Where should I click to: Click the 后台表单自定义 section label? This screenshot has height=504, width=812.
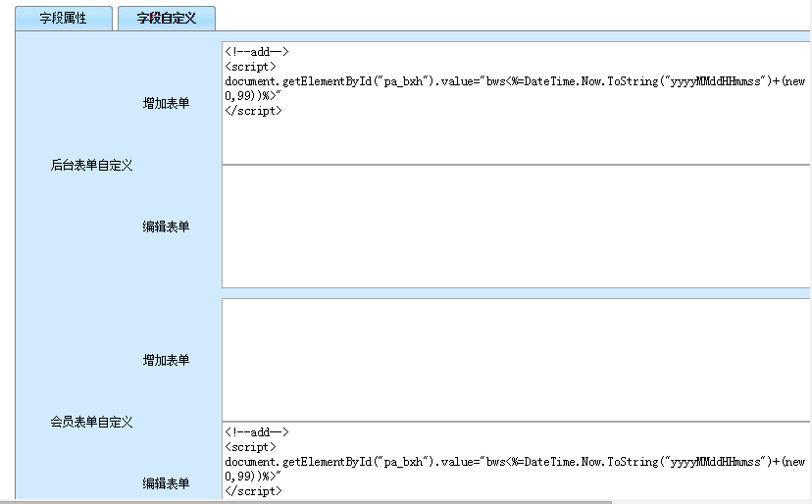click(x=91, y=166)
